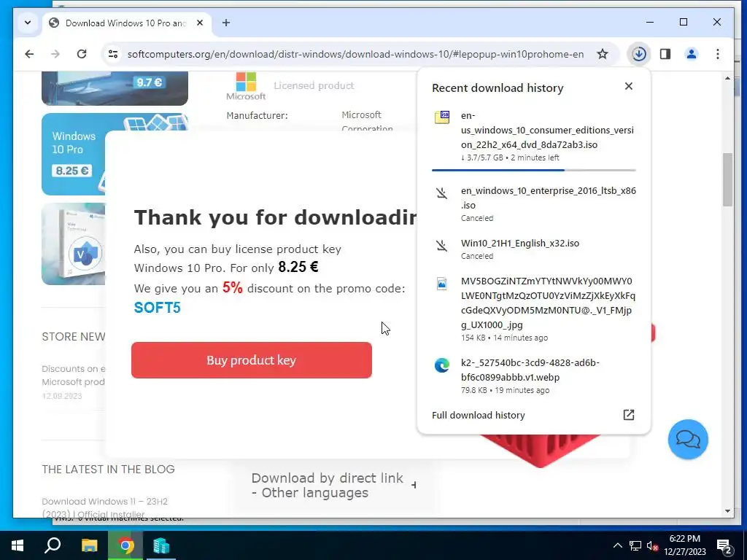Click the scrollbar up arrow
The width and height of the screenshot is (747, 560).
[727, 78]
